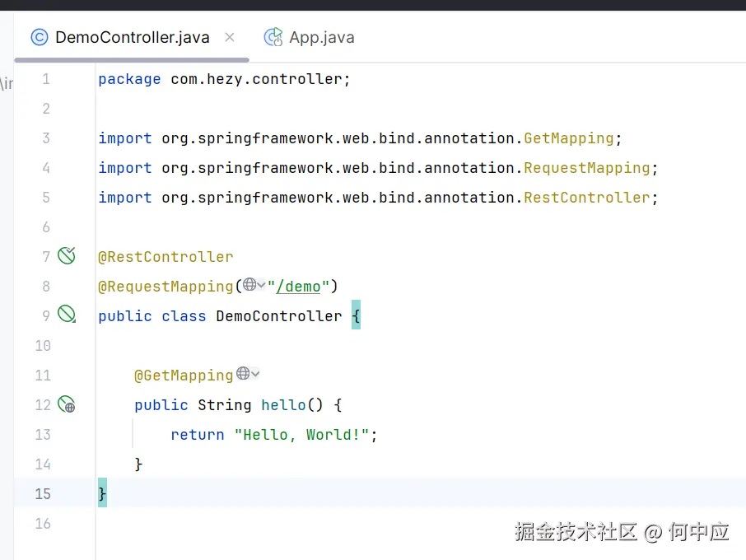This screenshot has width=746, height=560.
Task: Switch to the DemoController.java tab
Action: 132,37
